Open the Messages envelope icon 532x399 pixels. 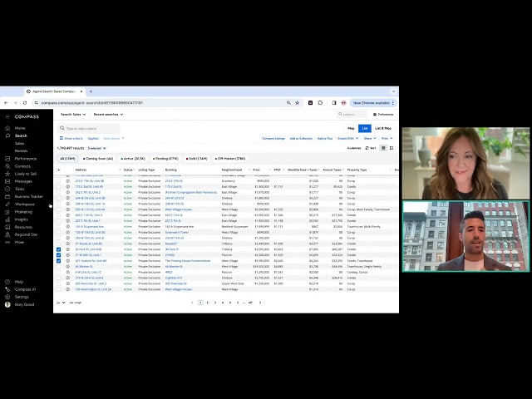tap(7, 181)
